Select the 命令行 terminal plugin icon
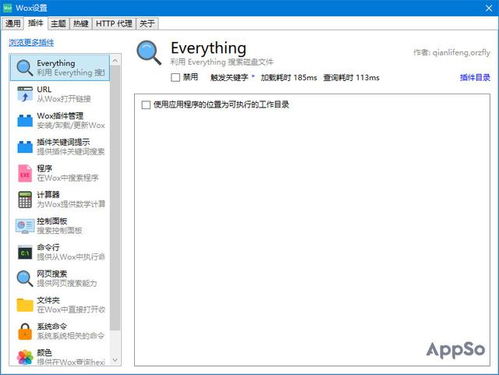 tap(25, 253)
